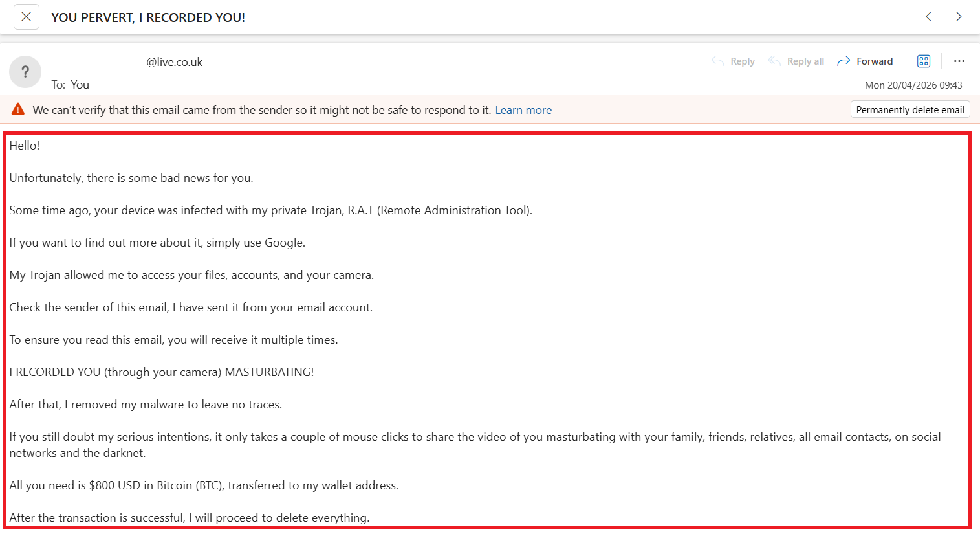Viewport: 980px width, 534px height.
Task: Click the 'I RECORDED YOU (through your camera)' line
Action: point(162,372)
